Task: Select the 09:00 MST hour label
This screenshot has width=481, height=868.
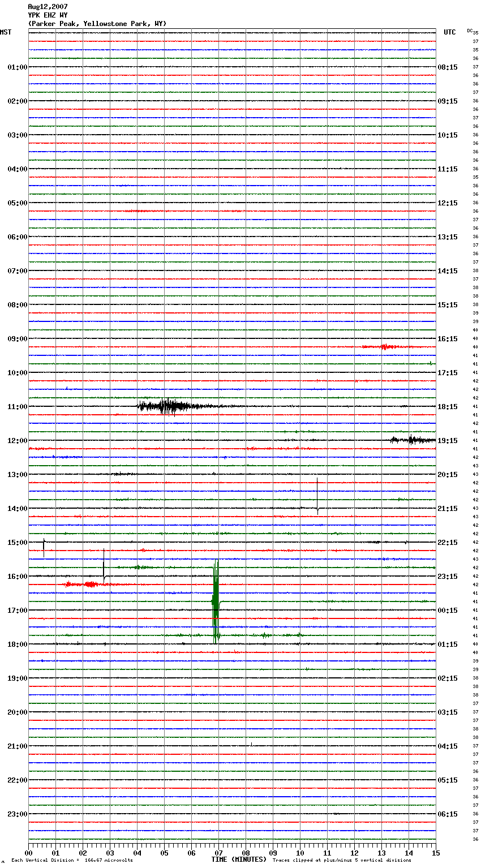Action: [x=18, y=339]
